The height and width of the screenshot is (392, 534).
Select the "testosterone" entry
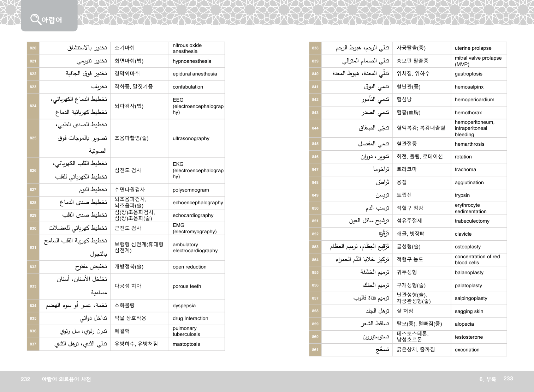click(x=469, y=337)
